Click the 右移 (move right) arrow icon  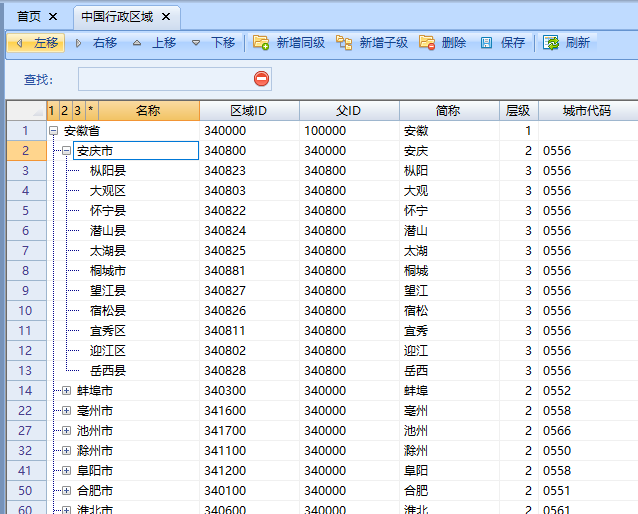[79, 43]
